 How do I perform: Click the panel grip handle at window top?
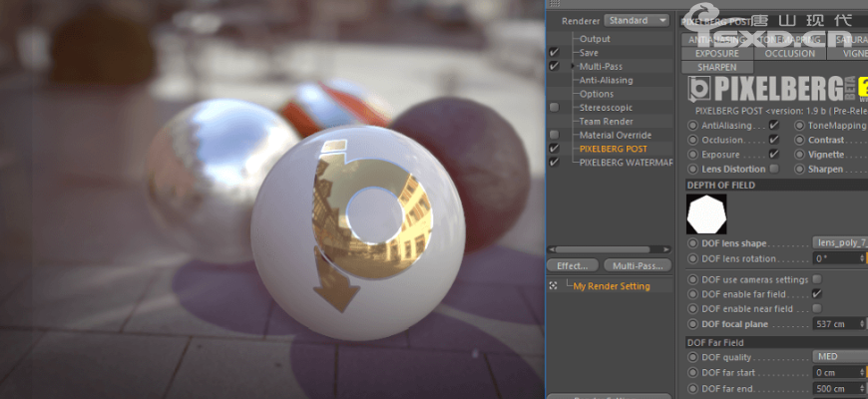[x=553, y=4]
